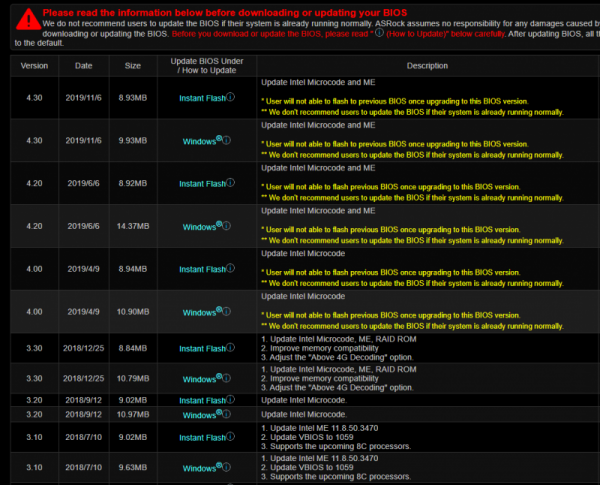Download BIOS 3.10 via Instant Flash link
The width and height of the screenshot is (600, 485).
(202, 438)
